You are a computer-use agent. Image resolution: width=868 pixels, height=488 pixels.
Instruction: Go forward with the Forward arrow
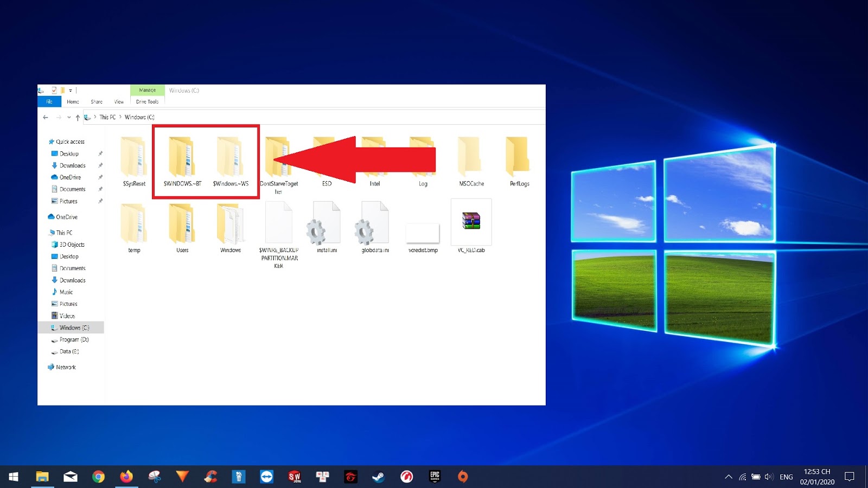[59, 117]
